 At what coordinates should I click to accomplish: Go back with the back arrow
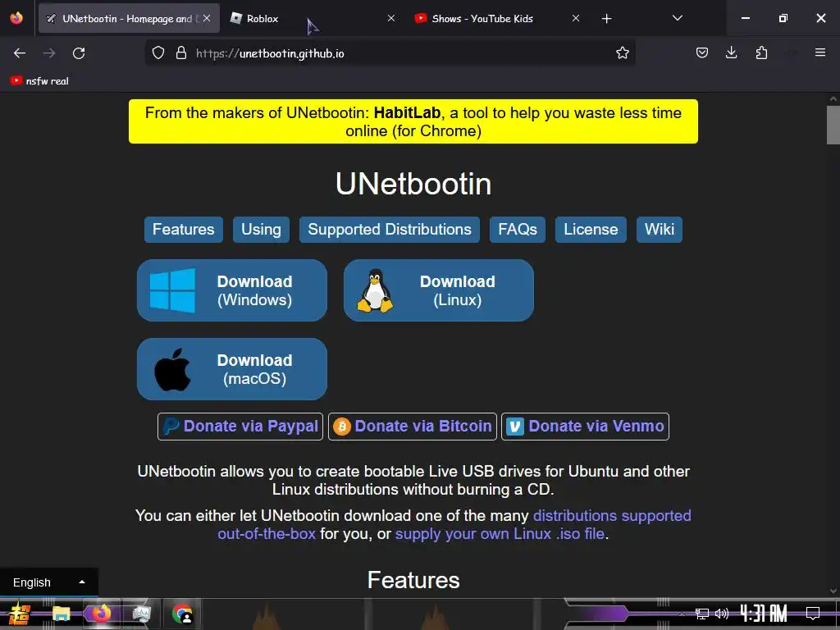coord(20,53)
